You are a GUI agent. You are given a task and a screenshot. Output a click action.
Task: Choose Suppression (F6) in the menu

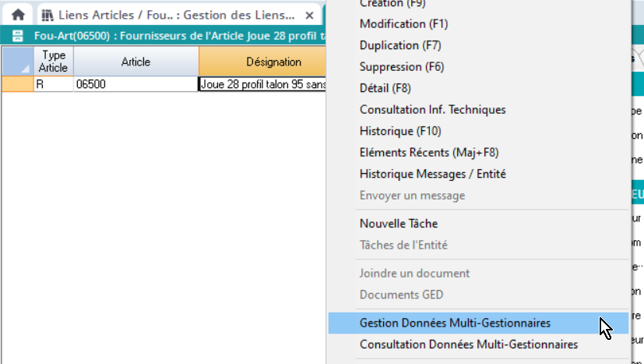click(402, 67)
